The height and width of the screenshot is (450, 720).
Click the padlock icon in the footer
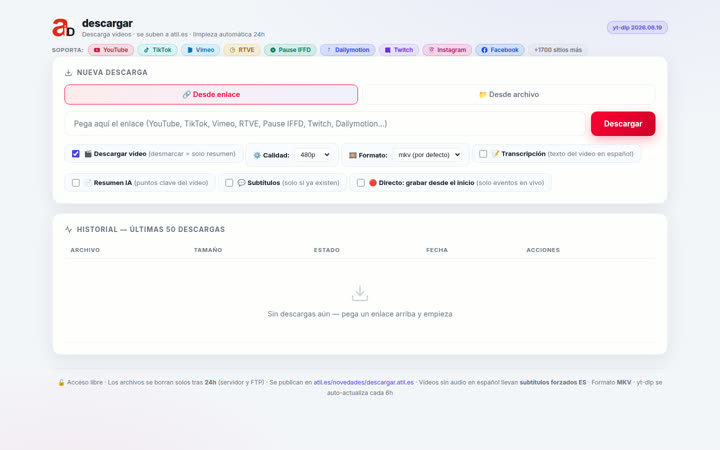coord(61,382)
